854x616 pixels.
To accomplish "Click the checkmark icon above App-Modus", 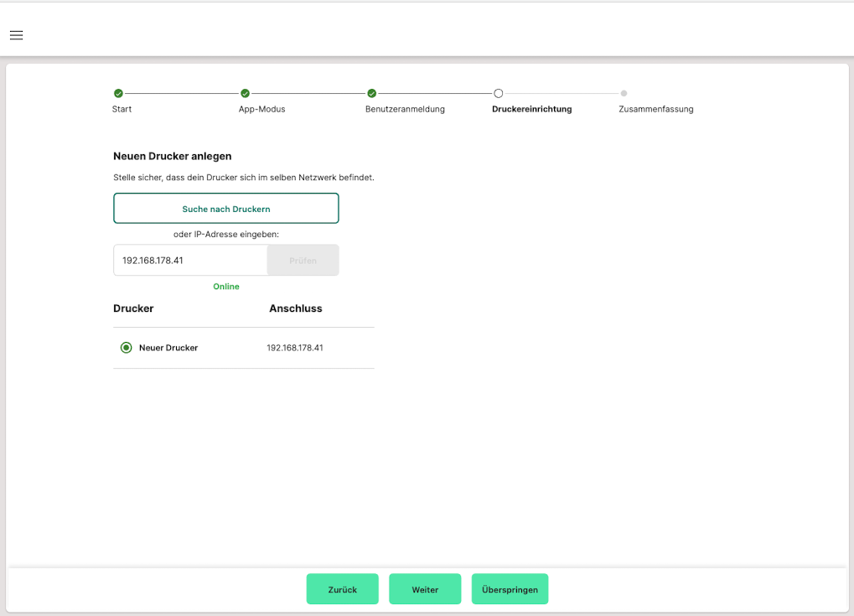I will [245, 93].
